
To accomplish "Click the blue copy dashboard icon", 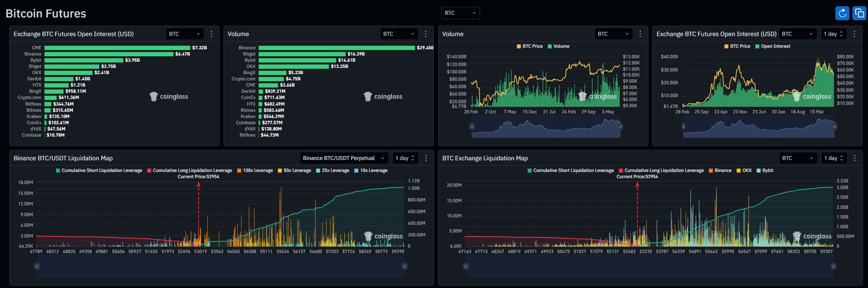I will coord(859,13).
